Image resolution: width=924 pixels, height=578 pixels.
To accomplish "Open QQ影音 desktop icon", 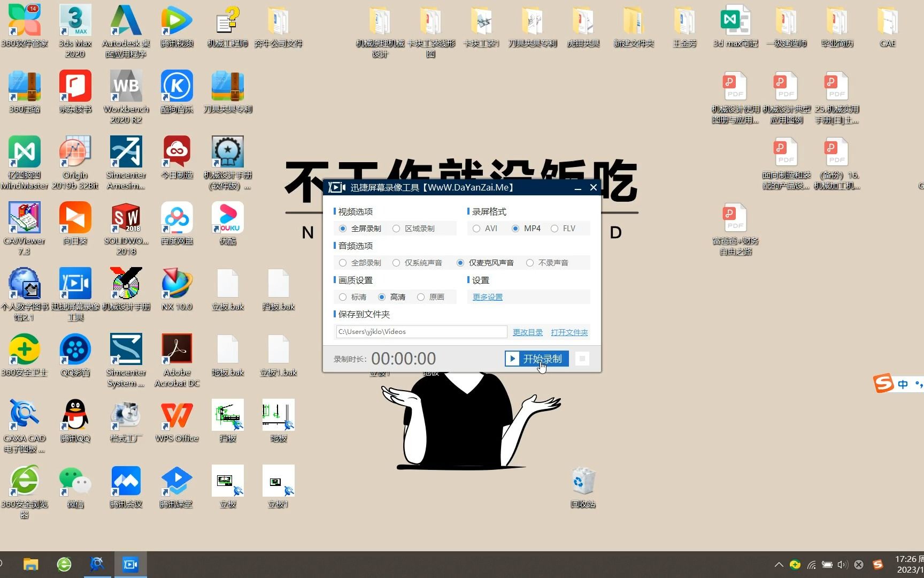I will [x=75, y=355].
